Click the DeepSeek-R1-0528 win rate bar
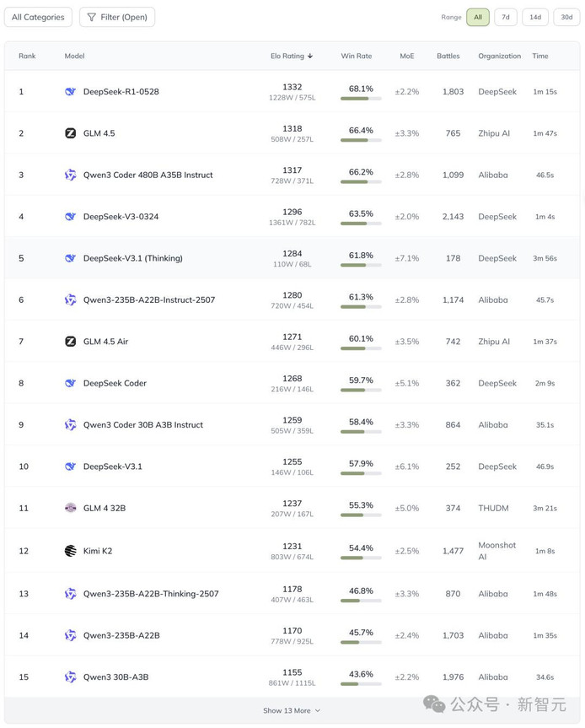This screenshot has width=585, height=728. (361, 99)
